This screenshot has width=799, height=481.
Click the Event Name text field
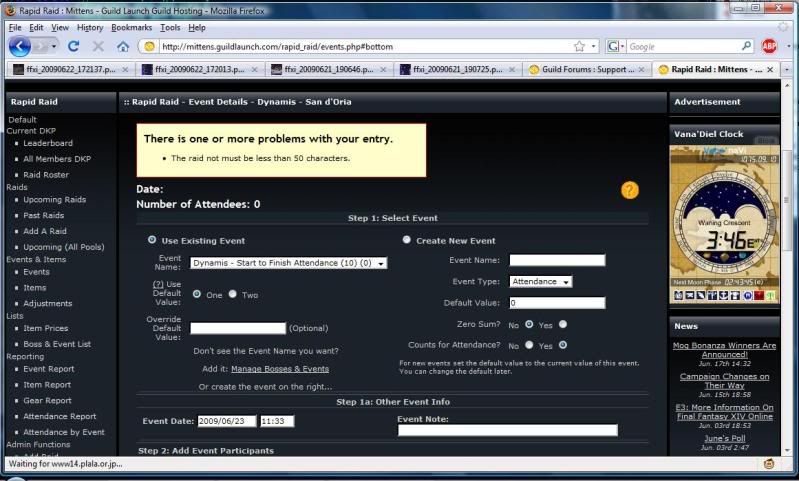click(557, 260)
